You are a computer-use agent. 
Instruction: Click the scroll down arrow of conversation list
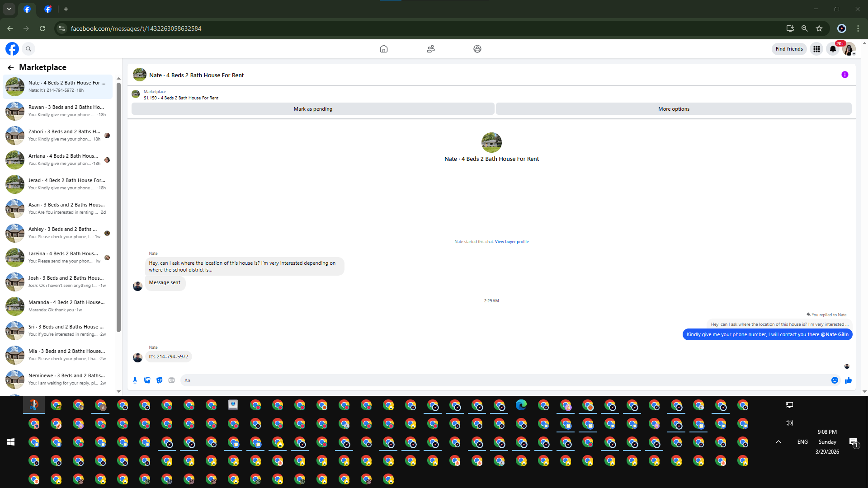pyautogui.click(x=118, y=391)
